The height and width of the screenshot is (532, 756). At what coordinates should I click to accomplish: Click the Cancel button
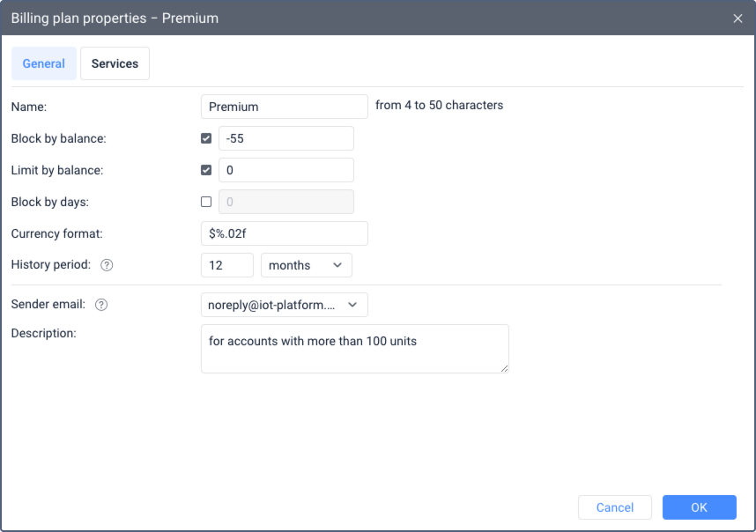(x=614, y=507)
